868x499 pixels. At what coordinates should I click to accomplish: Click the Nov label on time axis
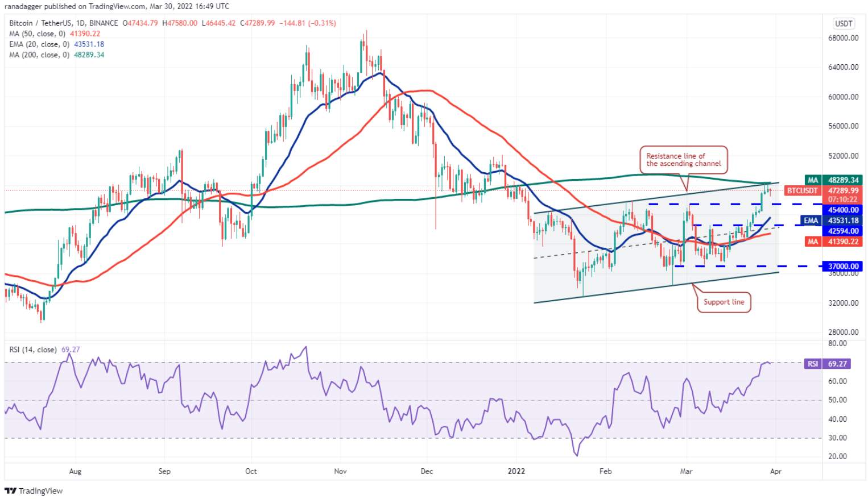point(340,471)
